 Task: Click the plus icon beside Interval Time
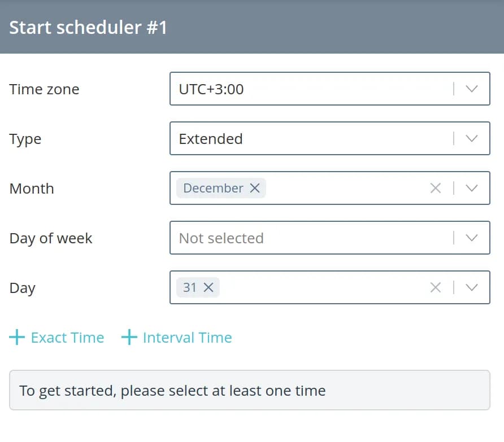(129, 338)
